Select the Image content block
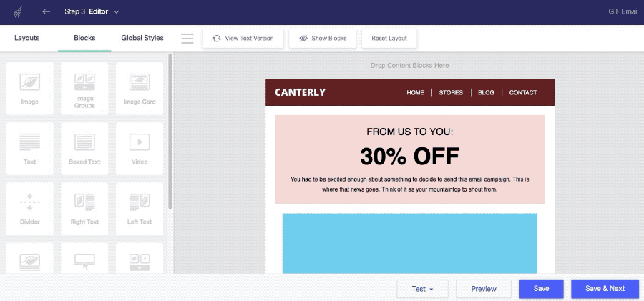 (29, 89)
